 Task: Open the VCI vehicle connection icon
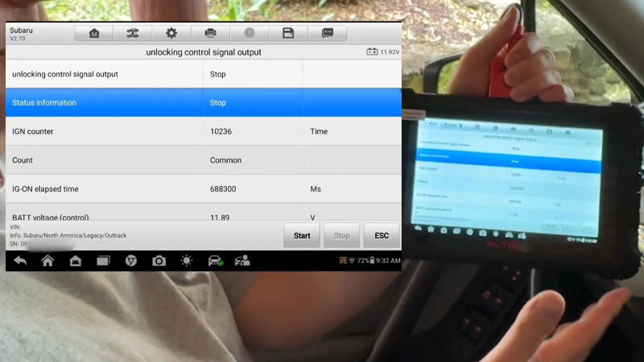pyautogui.click(x=215, y=261)
